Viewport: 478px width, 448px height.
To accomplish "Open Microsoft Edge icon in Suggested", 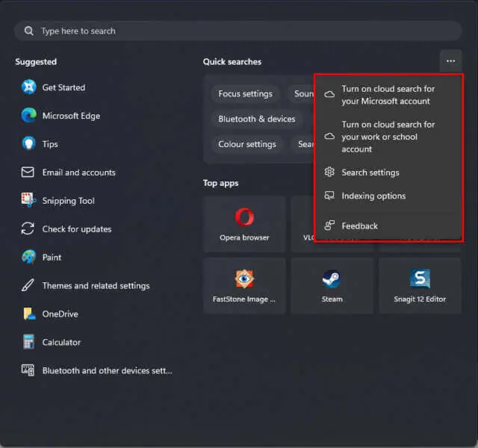I will pos(28,116).
